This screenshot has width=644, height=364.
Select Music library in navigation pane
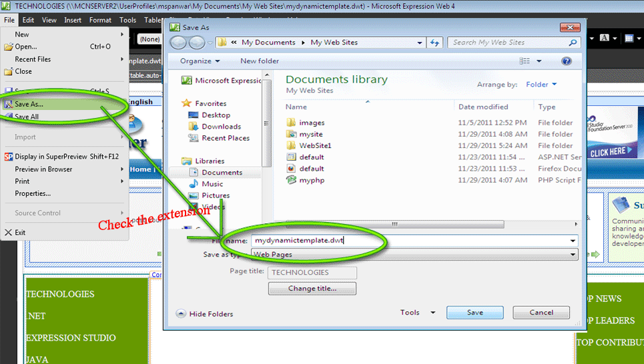point(212,184)
